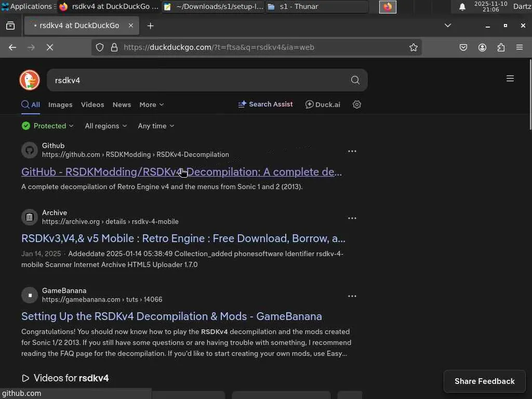Switch to setup-l... editor window in taskbar
The width and height of the screenshot is (532, 399).
click(214, 6)
